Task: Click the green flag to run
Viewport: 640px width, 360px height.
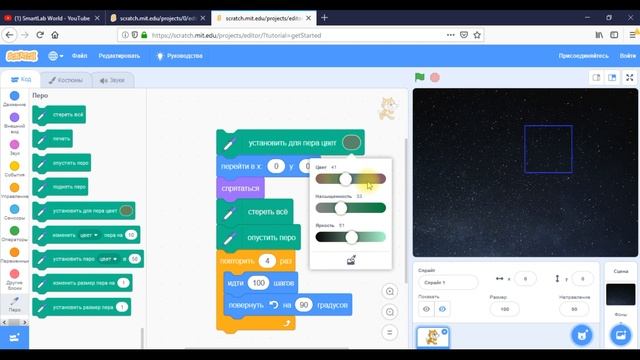Action: coord(420,77)
